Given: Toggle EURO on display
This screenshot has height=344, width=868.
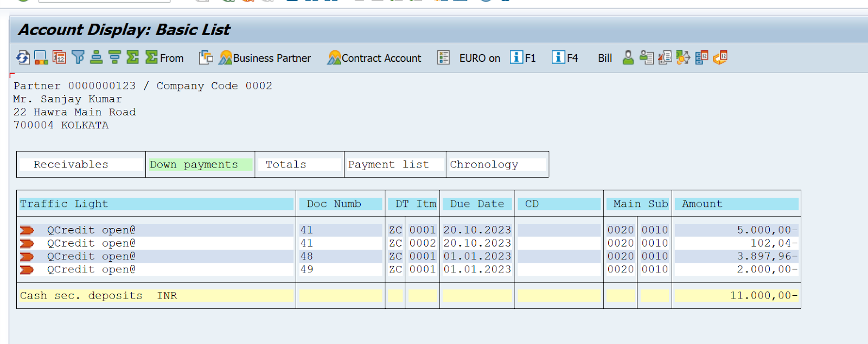Looking at the screenshot, I should coord(480,58).
